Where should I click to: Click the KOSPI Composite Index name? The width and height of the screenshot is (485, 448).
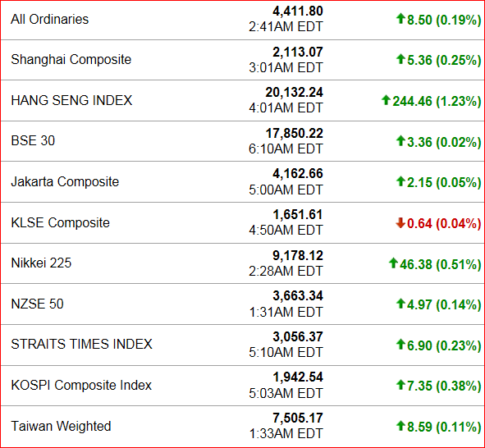81,386
